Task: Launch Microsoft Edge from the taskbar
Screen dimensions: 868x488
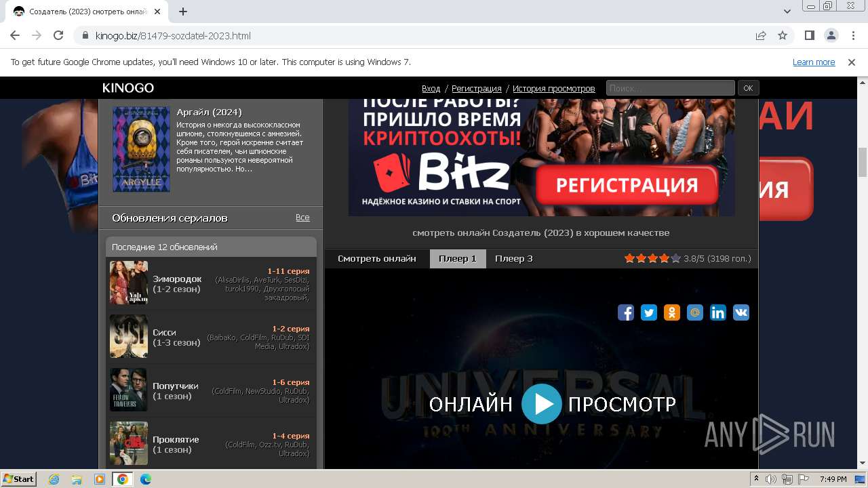Action: [146, 479]
